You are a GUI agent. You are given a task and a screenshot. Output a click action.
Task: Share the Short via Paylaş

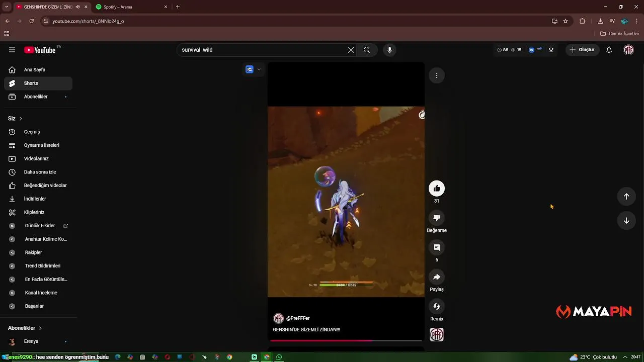tap(437, 277)
